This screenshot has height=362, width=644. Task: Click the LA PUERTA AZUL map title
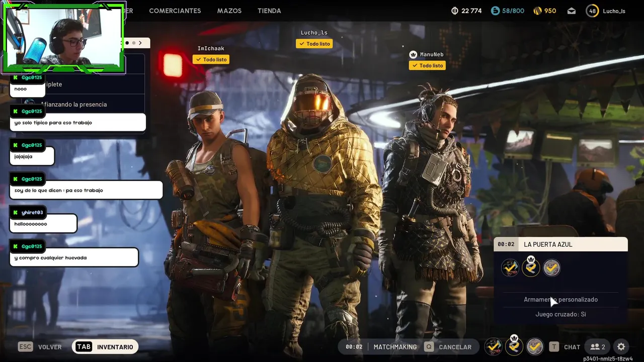[x=548, y=244]
